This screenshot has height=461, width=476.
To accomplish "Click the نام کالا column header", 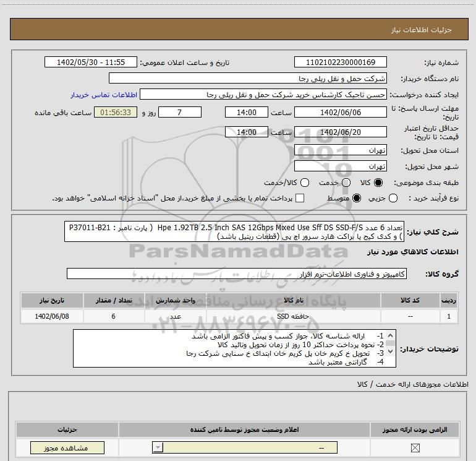I will pos(294,300).
